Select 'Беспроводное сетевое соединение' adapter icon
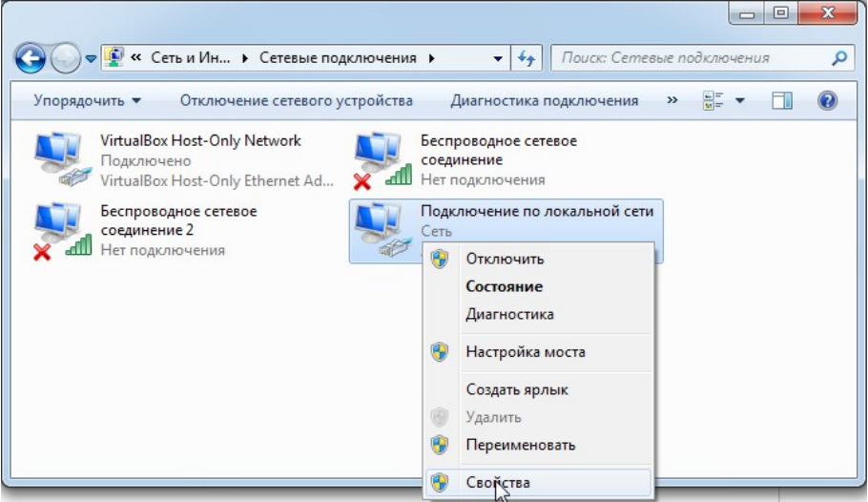The height and width of the screenshot is (502, 868). (x=382, y=159)
